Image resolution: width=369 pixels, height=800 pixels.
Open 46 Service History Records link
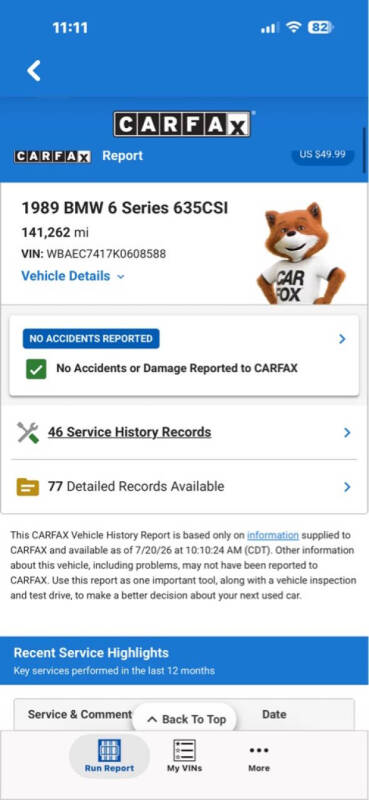point(130,432)
